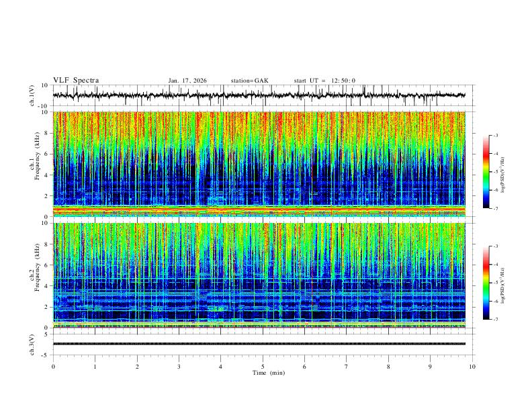The height and width of the screenshot is (411, 532).
Task: Click the "station=GAK" header label
Action: click(250, 81)
